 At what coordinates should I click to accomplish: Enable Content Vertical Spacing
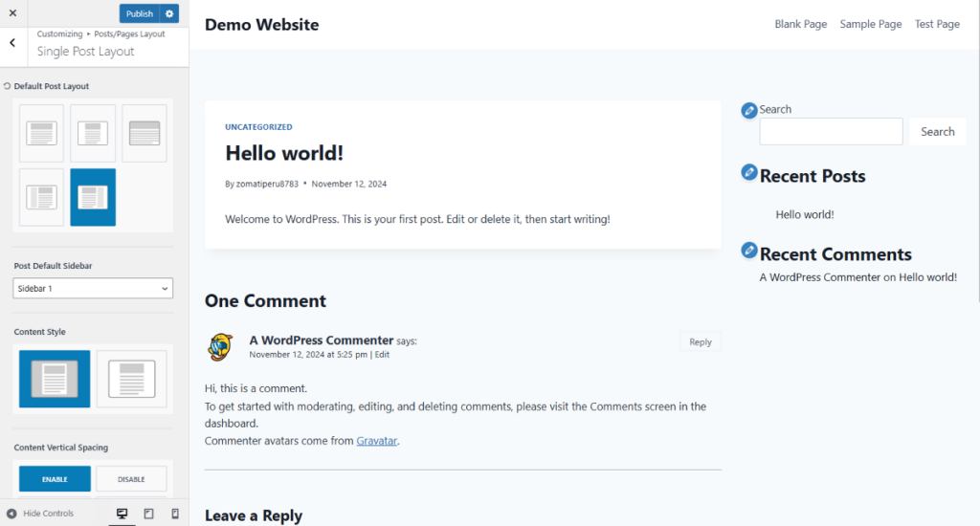pyautogui.click(x=55, y=479)
